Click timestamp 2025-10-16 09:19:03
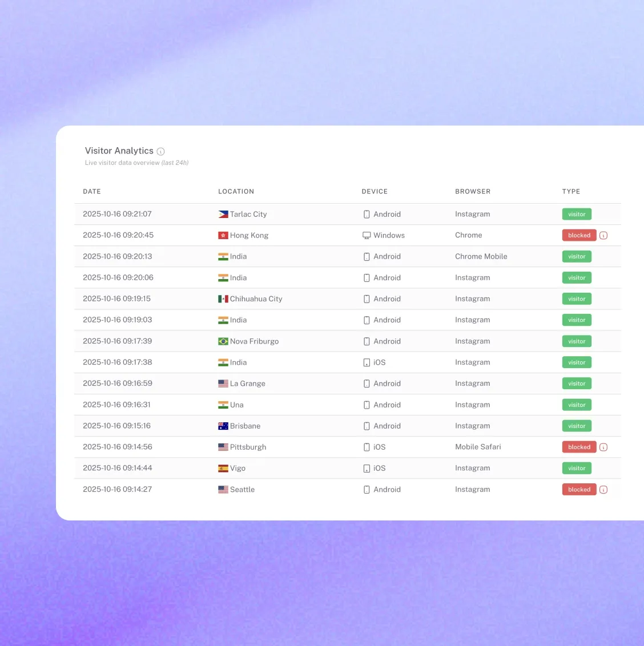 pyautogui.click(x=118, y=320)
